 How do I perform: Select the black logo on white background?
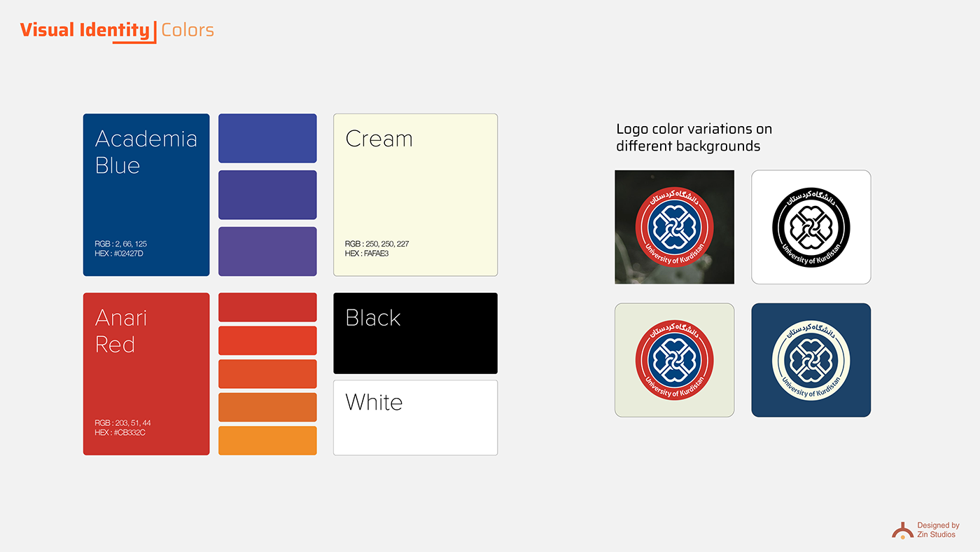click(811, 227)
